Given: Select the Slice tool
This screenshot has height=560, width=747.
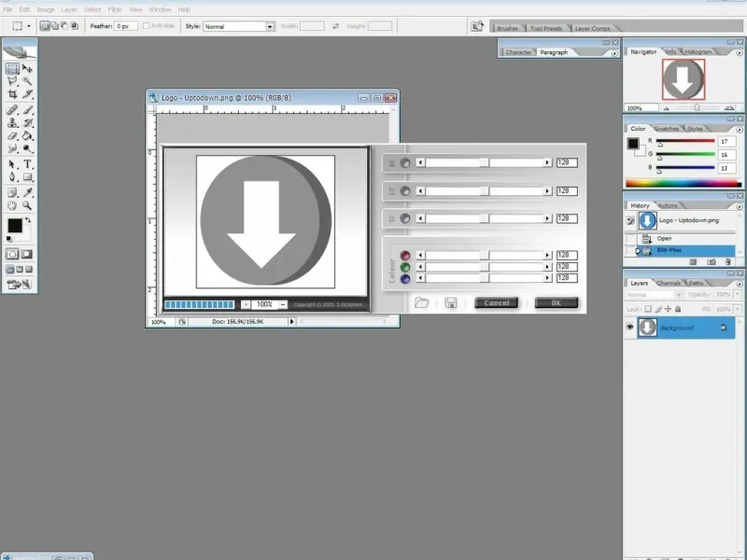Looking at the screenshot, I should click(x=27, y=94).
